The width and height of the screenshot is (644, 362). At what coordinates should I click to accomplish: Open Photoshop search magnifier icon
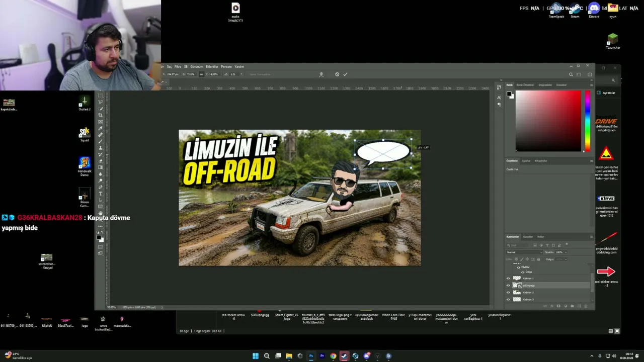pyautogui.click(x=571, y=74)
